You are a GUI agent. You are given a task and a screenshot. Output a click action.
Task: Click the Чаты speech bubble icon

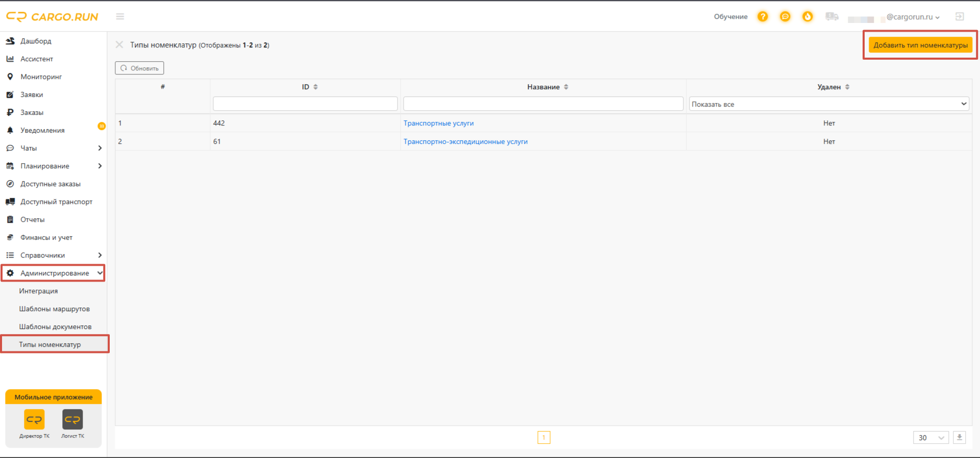coord(10,148)
